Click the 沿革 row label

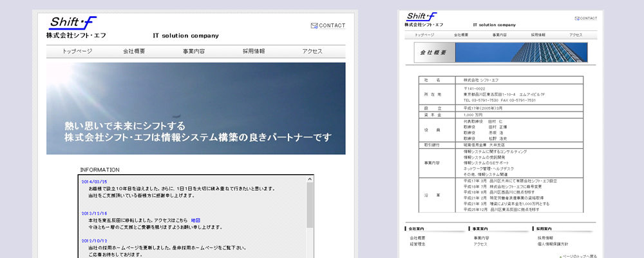[433, 195]
